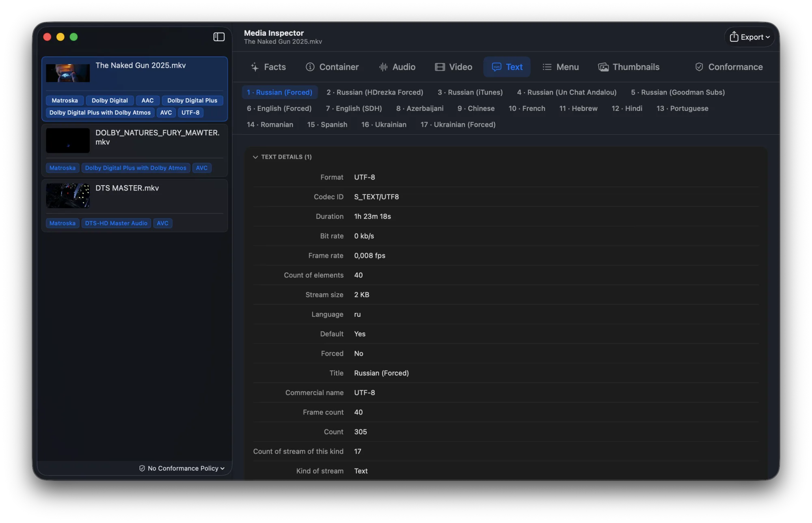Select track 12 Hindi

click(627, 108)
